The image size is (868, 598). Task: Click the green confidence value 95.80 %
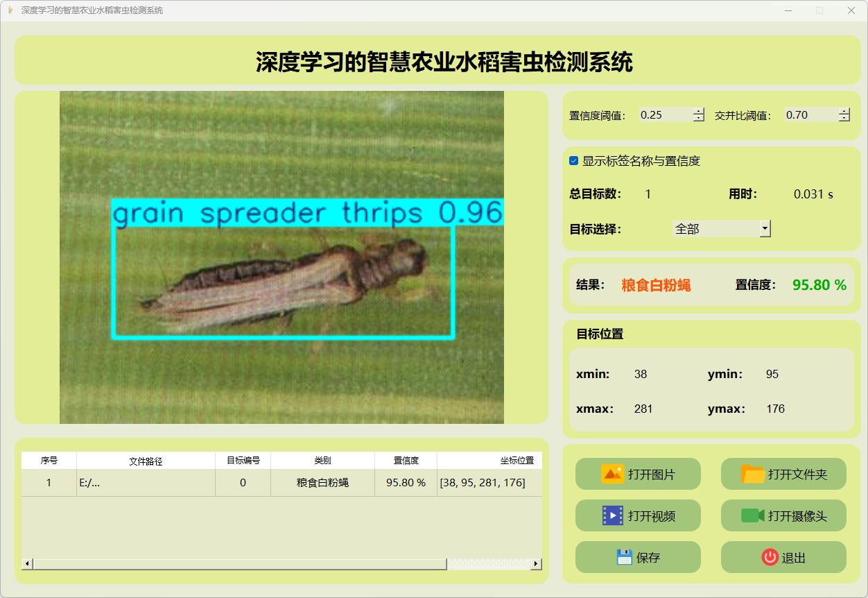(x=819, y=285)
